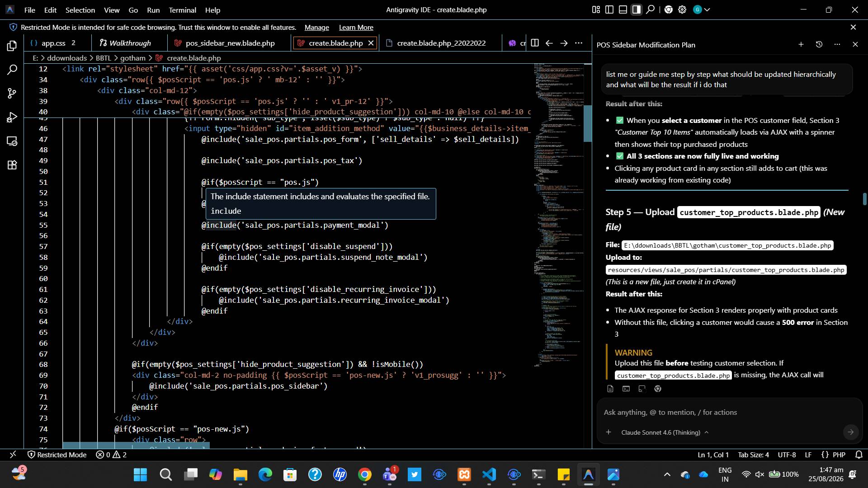This screenshot has height=488, width=868.
Task: Click the editor vertical scrollbar thumb
Action: click(x=588, y=123)
